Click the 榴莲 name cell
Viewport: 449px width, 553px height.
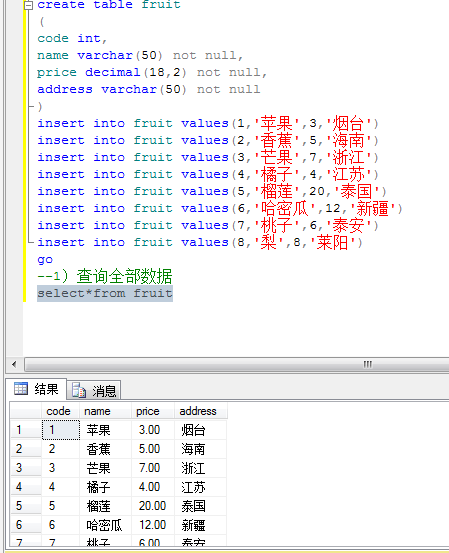click(105, 506)
